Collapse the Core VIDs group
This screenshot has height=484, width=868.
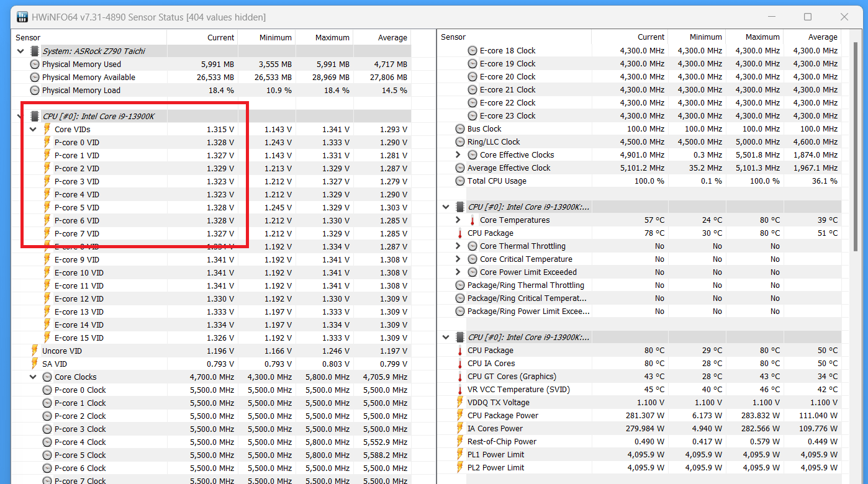coord(33,130)
